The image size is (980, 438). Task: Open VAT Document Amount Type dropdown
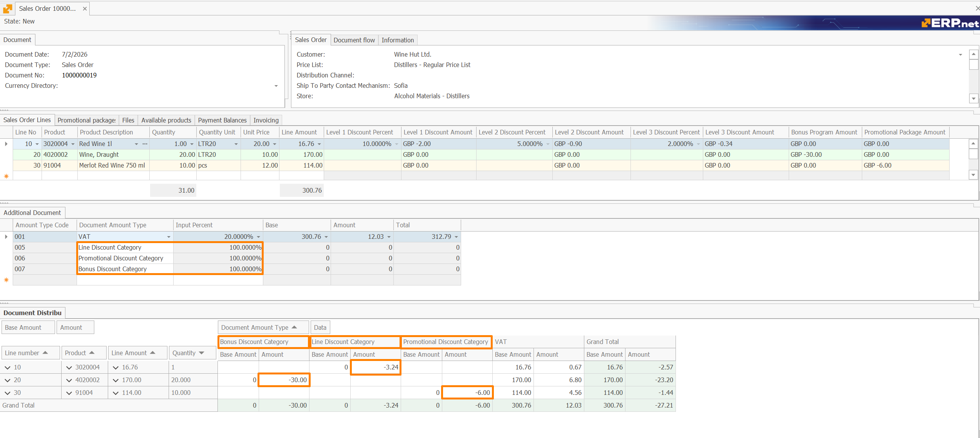169,237
